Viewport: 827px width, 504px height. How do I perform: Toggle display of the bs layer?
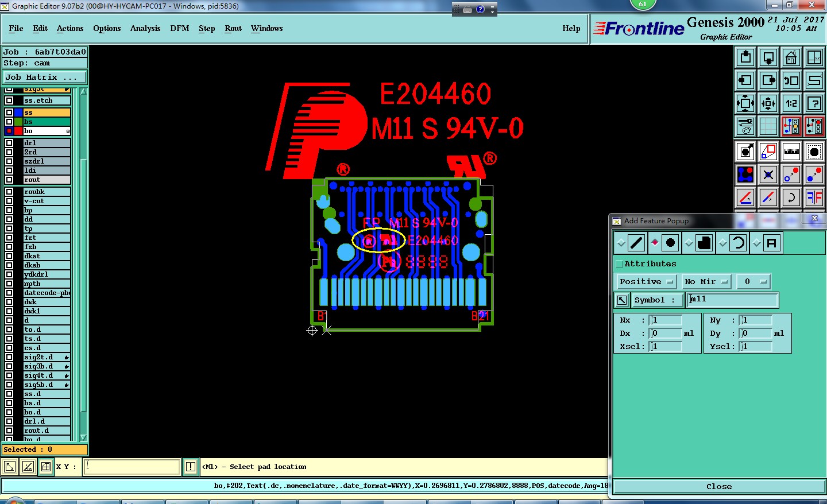[9, 122]
